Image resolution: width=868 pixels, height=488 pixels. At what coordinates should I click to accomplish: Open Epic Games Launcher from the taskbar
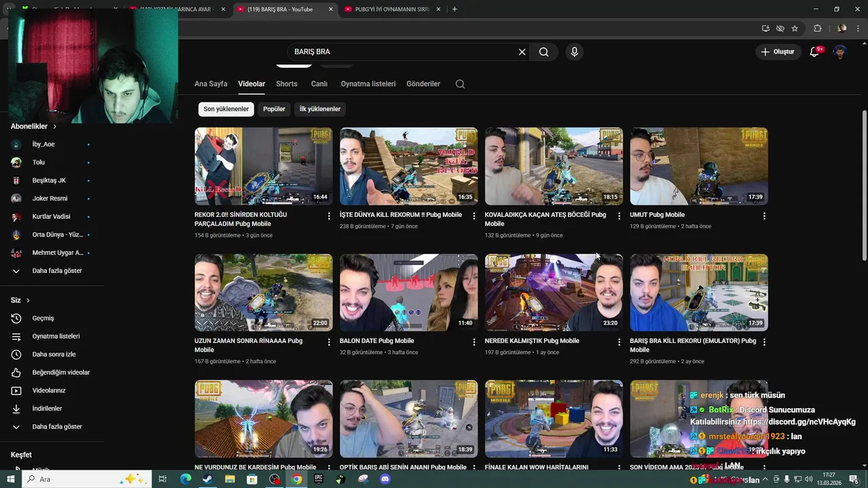point(319,479)
